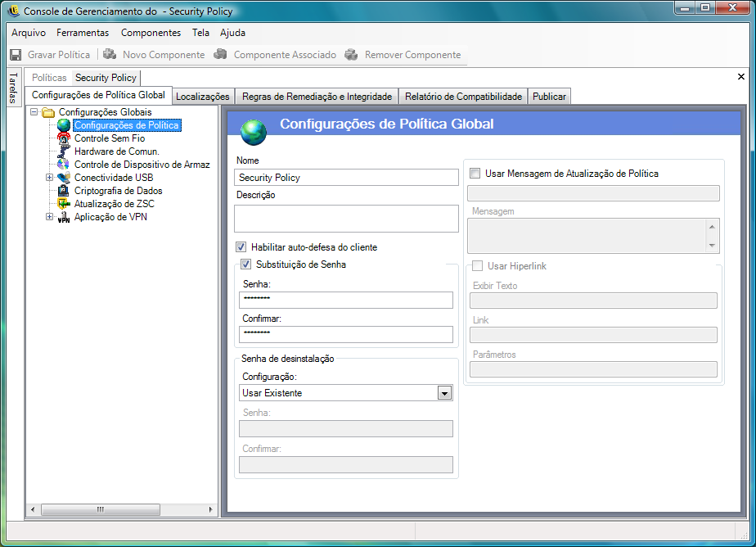
Task: Click the Confirmar field under Substituição de Senha
Action: (x=346, y=334)
